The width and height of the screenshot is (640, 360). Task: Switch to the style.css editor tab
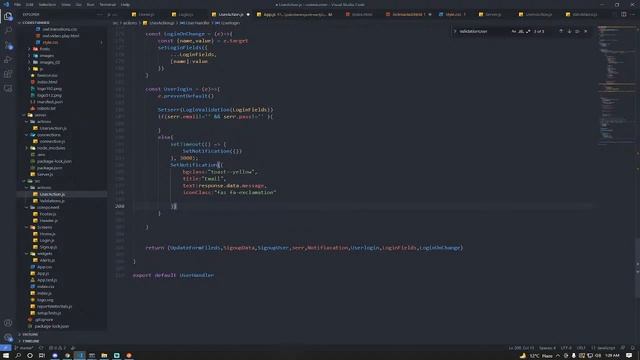coord(452,14)
